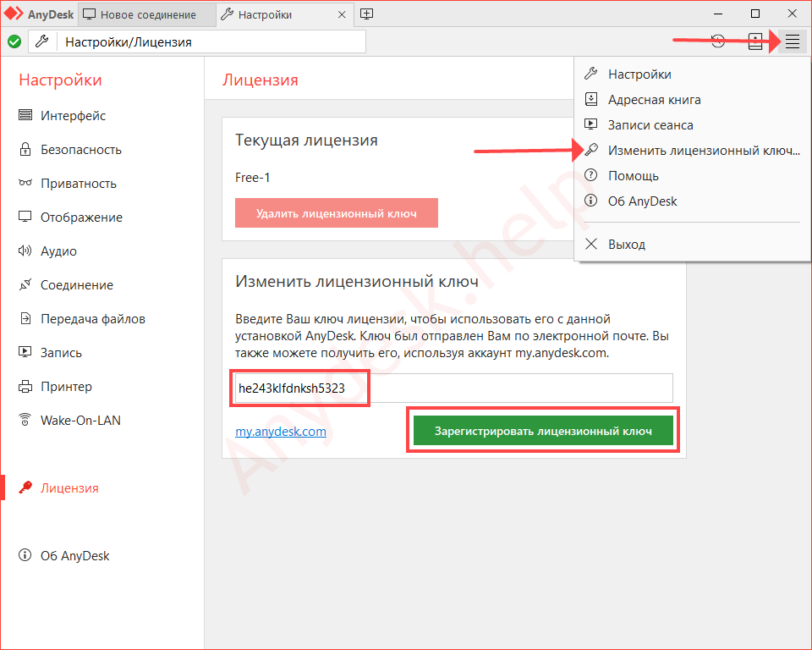Open the Интерфейс settings section

[x=62, y=115]
